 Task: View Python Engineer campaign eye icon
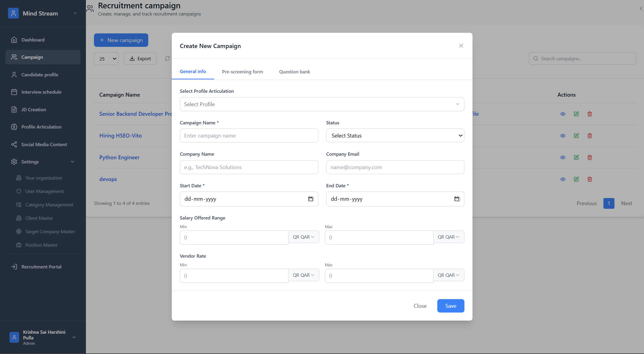(563, 157)
